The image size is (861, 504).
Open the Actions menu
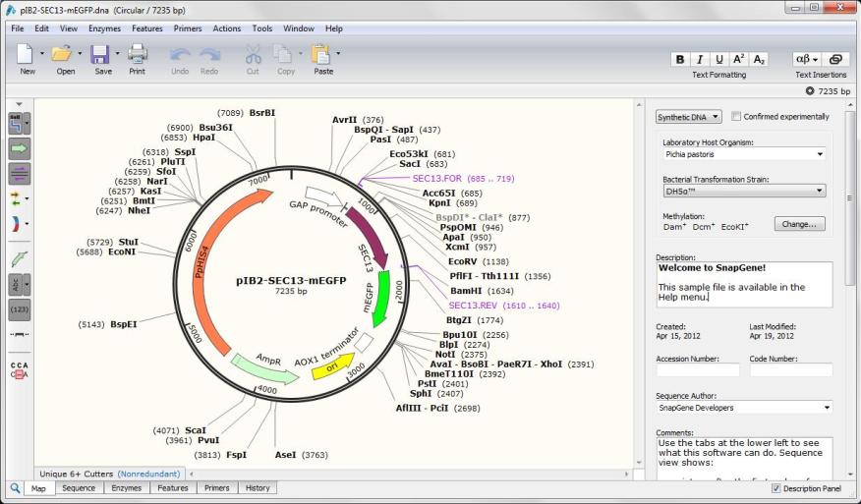[x=227, y=28]
